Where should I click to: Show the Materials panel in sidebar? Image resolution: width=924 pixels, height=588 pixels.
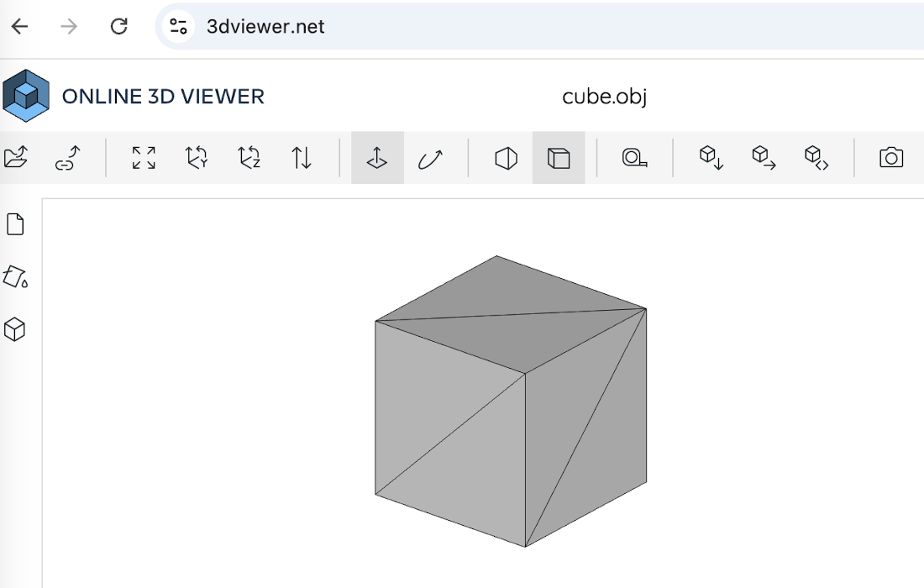coord(15,276)
